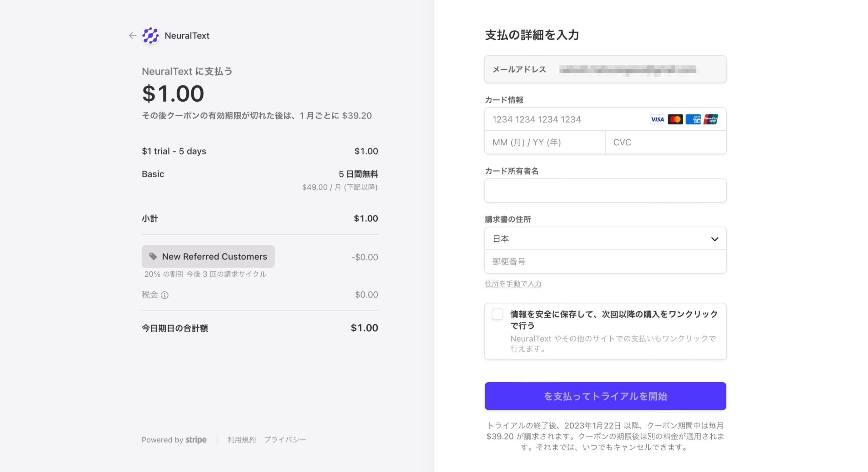Click the UnionPay card brand icon

pyautogui.click(x=711, y=119)
